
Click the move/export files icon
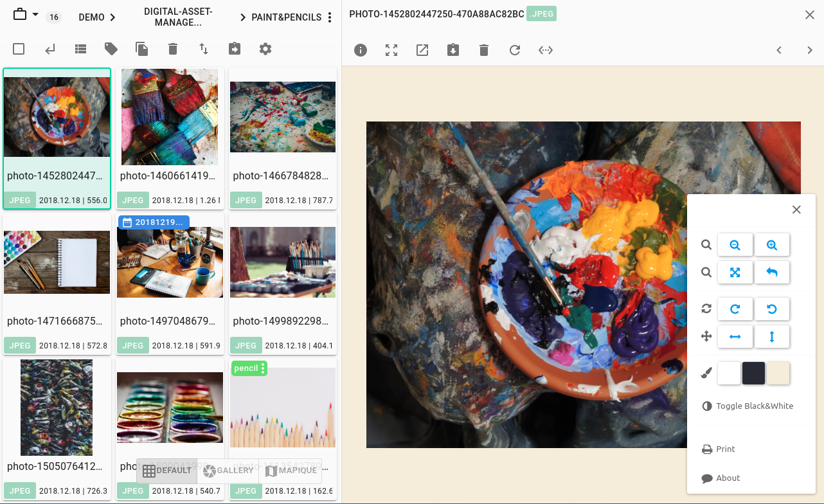[x=235, y=49]
